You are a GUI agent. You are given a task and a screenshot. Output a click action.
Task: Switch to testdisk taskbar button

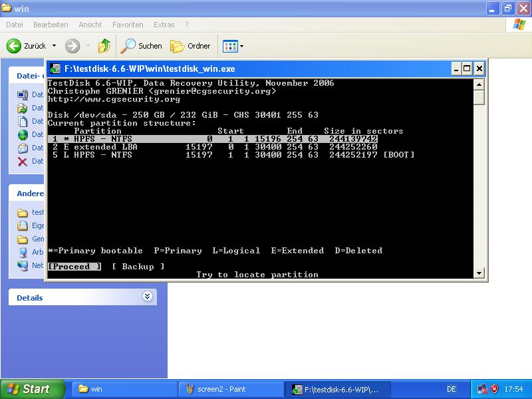coord(338,389)
